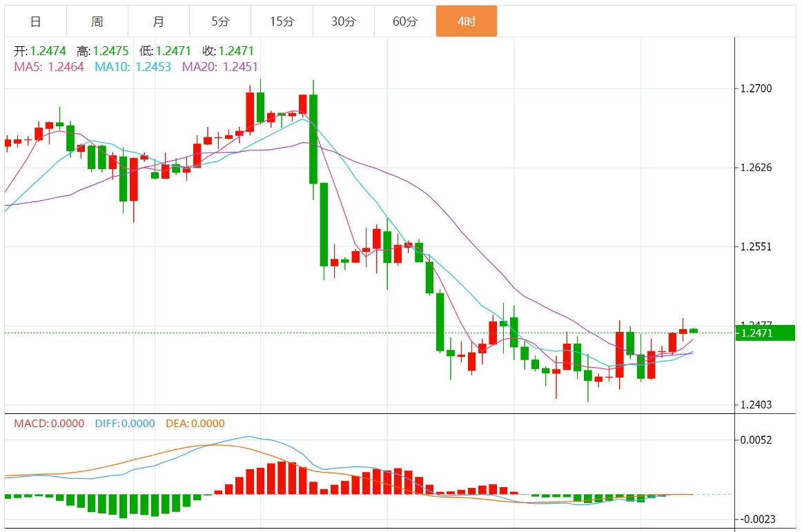Choose the 30分 interval tab

click(x=343, y=21)
